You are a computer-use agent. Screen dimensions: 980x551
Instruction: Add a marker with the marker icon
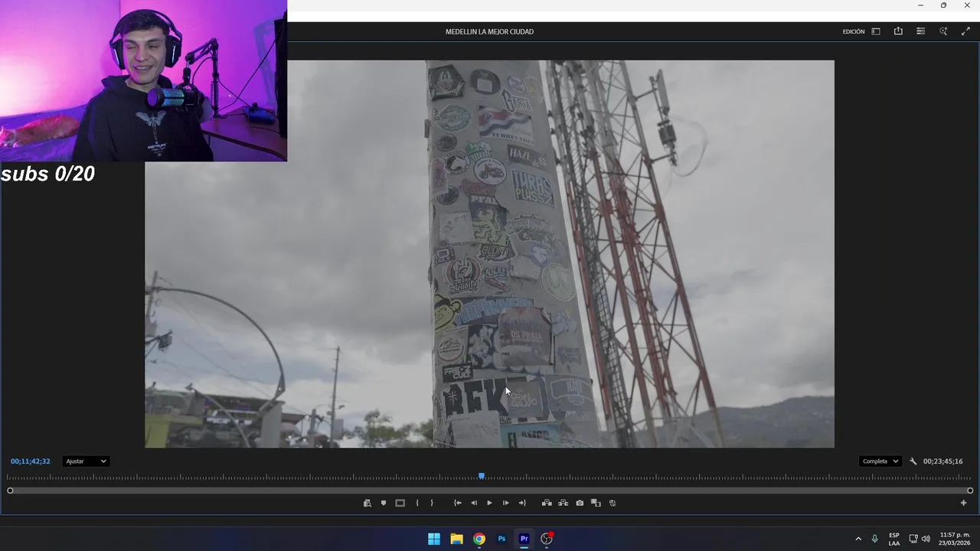click(384, 503)
